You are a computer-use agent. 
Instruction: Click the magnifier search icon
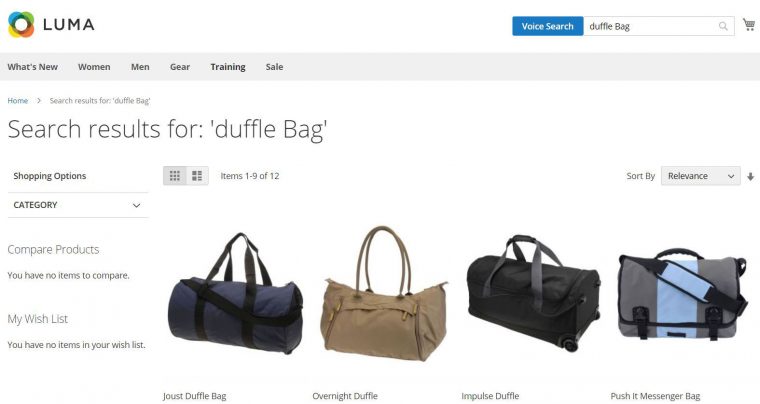[723, 26]
